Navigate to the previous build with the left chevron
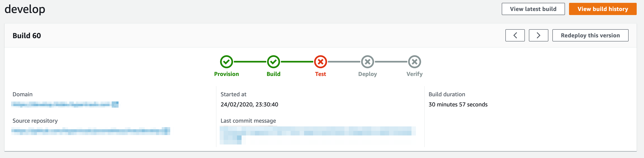 (x=515, y=35)
